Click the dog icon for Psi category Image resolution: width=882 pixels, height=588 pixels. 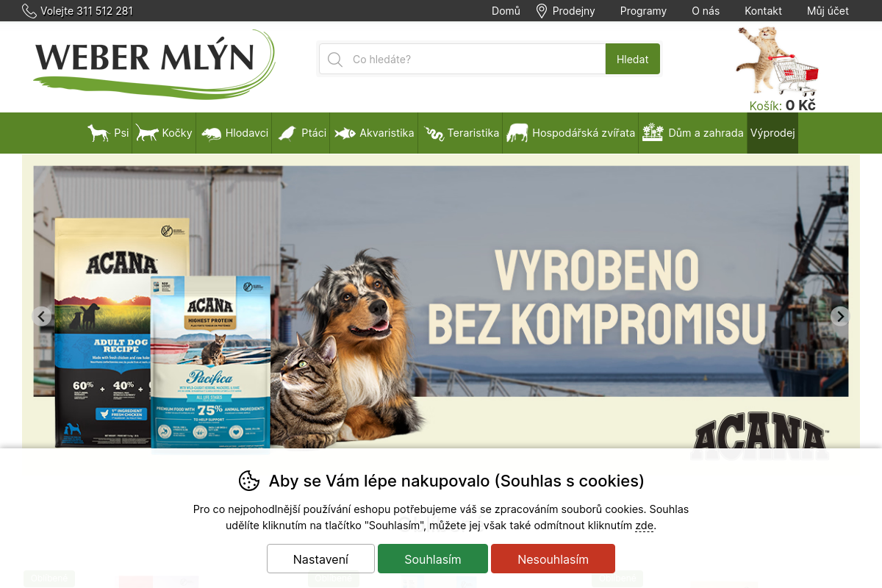coord(98,133)
